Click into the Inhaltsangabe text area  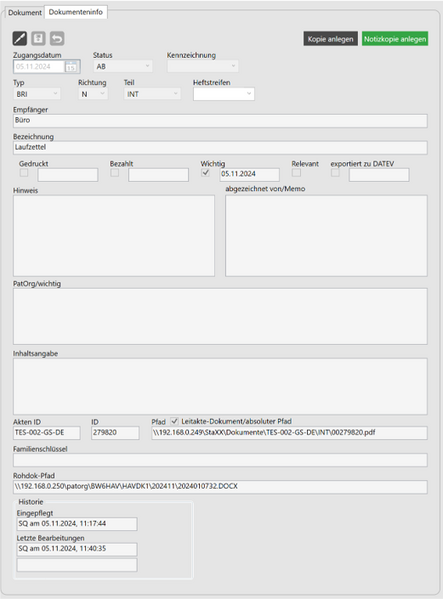coord(220,386)
